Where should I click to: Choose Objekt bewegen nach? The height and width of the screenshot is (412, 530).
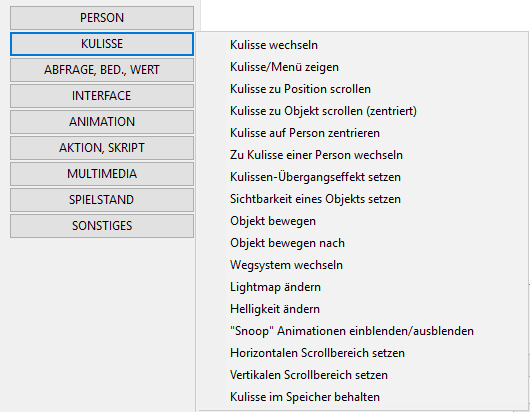tap(362, 243)
